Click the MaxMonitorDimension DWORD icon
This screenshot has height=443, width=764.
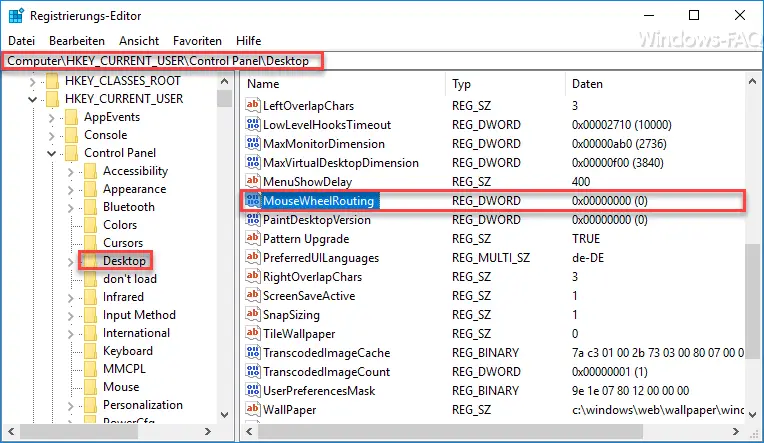point(252,143)
